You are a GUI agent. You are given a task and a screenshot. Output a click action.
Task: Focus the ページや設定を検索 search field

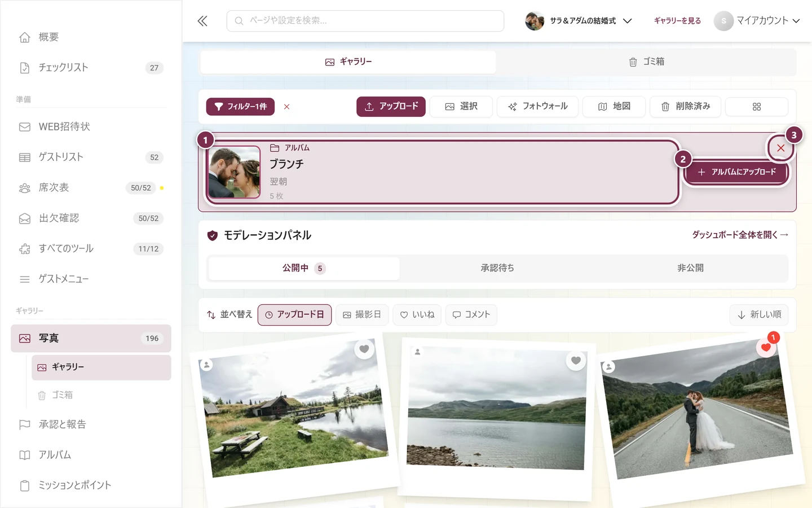(365, 21)
